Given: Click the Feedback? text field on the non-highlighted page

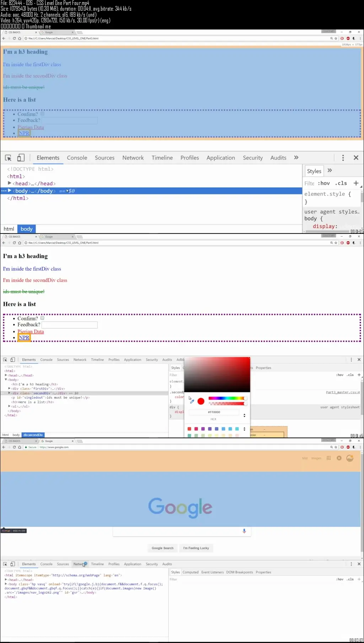Looking at the screenshot, I should click(70, 325).
